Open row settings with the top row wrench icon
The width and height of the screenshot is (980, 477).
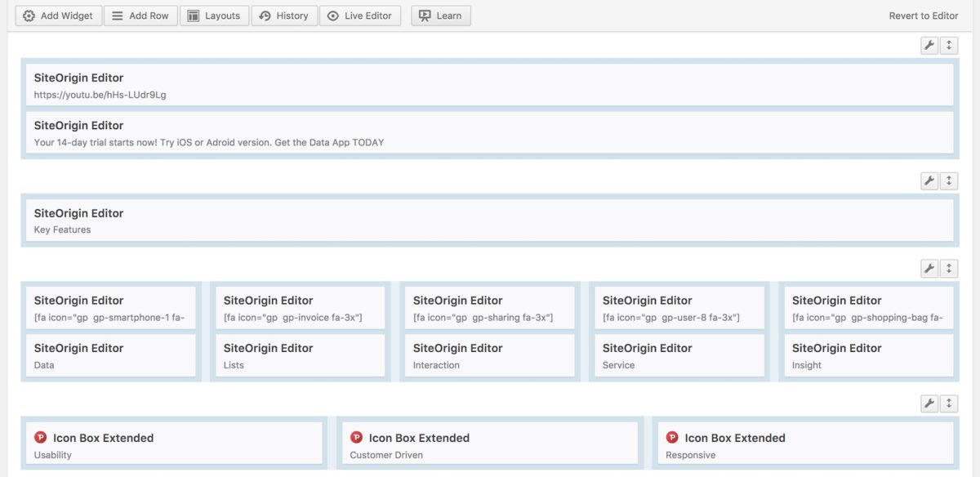pyautogui.click(x=929, y=46)
